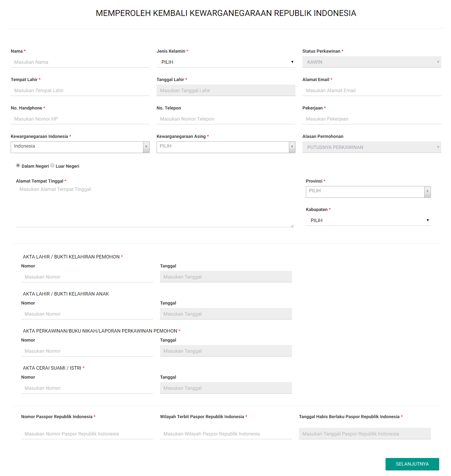The width and height of the screenshot is (451, 476).
Task: Click the Wilayah Terbit Paspor input
Action: click(226, 434)
